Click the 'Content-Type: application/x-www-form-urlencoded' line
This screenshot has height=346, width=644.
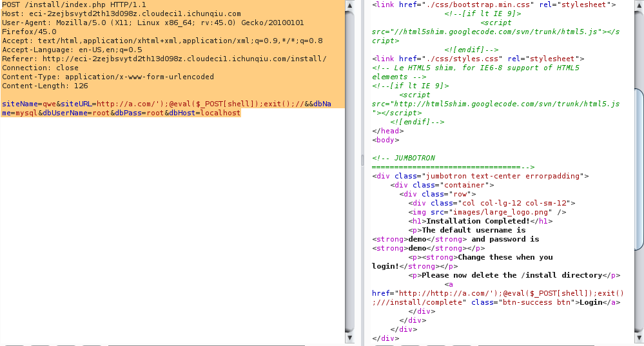pos(108,77)
